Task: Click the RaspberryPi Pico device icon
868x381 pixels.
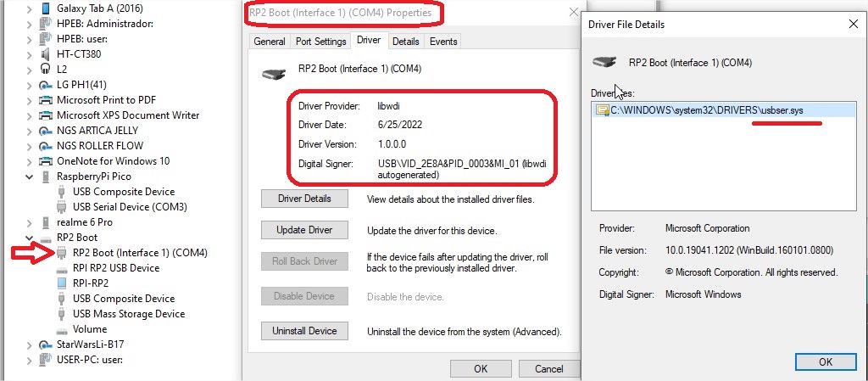Action: point(47,176)
